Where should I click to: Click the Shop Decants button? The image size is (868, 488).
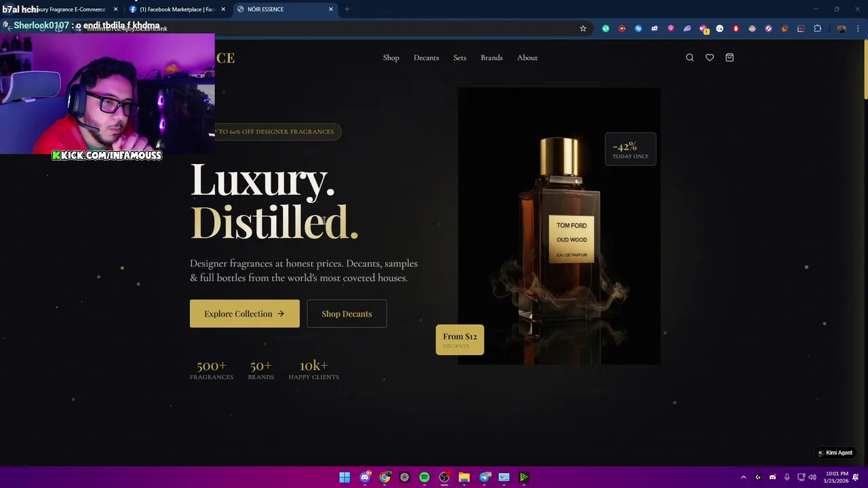coord(347,314)
